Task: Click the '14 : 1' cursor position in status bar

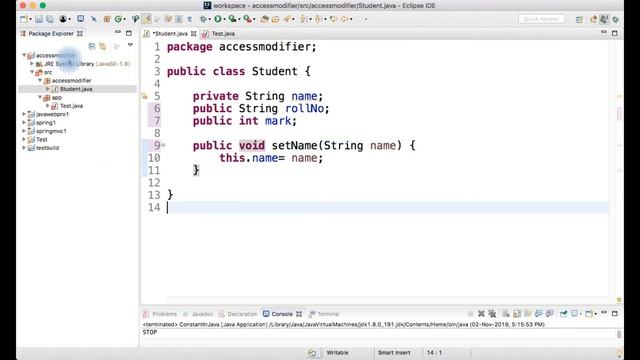Action: coord(434,353)
